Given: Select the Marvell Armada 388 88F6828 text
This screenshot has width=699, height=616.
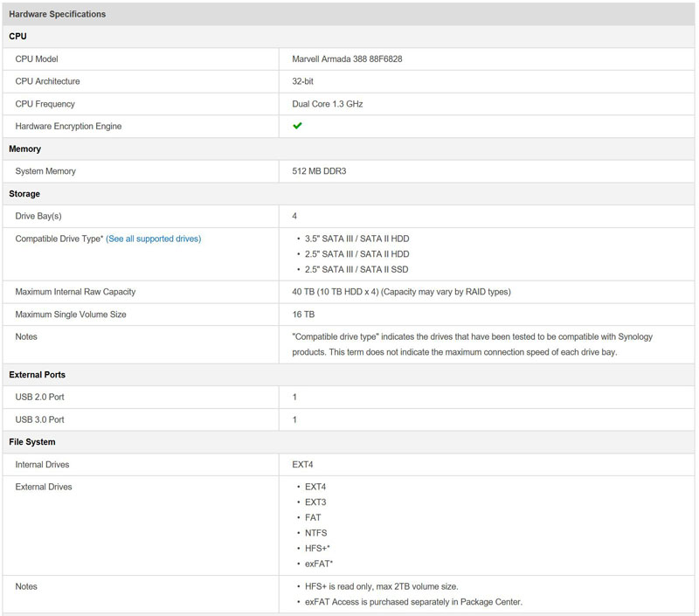Looking at the screenshot, I should pos(347,59).
